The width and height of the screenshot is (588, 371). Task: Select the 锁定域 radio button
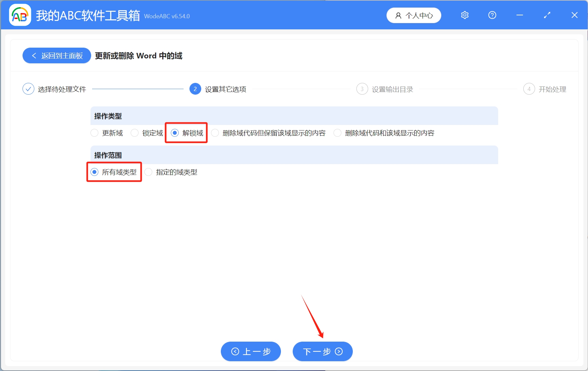[135, 133]
